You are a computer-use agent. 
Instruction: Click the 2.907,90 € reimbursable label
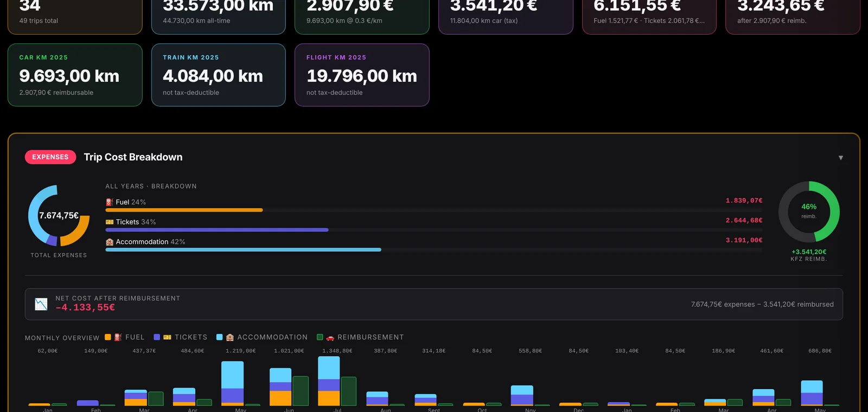click(x=56, y=93)
